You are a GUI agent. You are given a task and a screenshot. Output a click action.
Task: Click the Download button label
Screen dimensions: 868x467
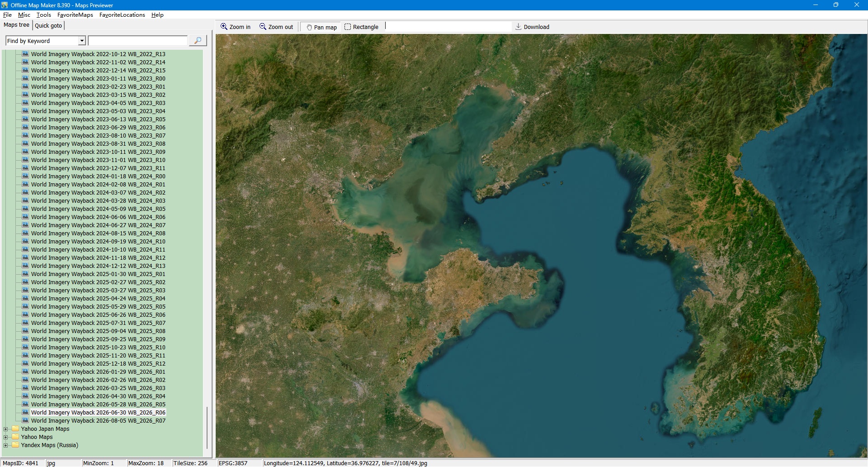click(x=537, y=27)
